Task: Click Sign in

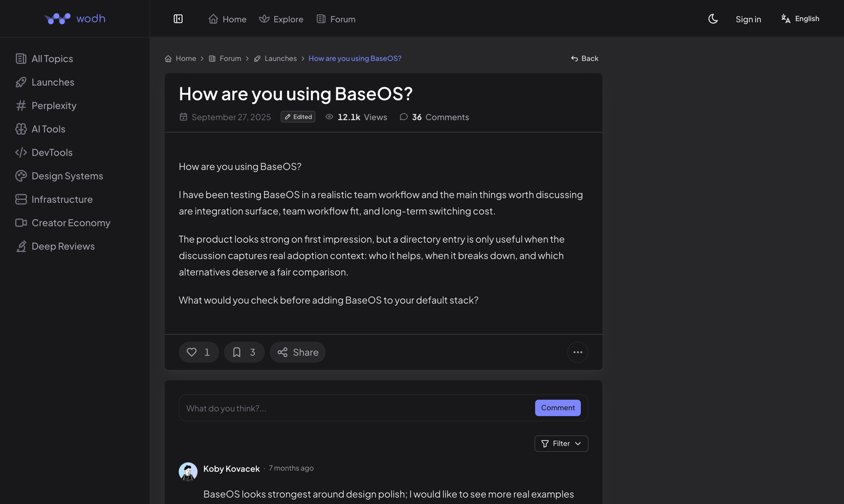Action: click(x=748, y=19)
